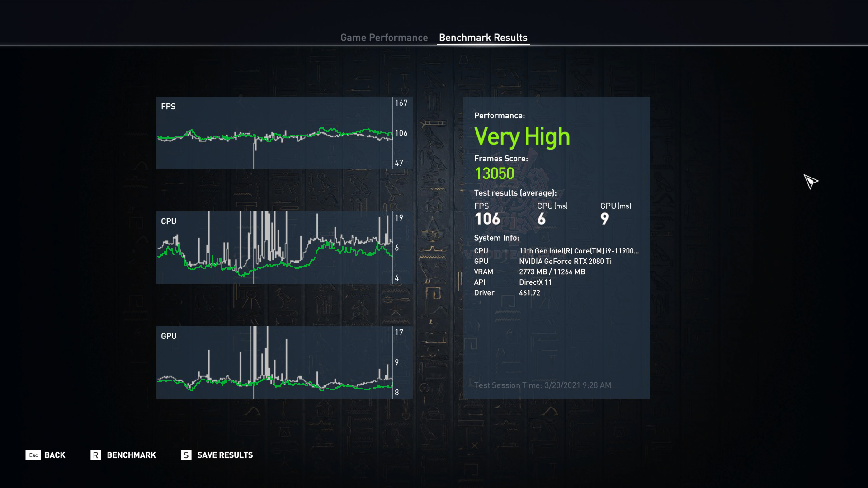Click the BACK button label
Viewport: 868px width, 488px height.
click(55, 455)
